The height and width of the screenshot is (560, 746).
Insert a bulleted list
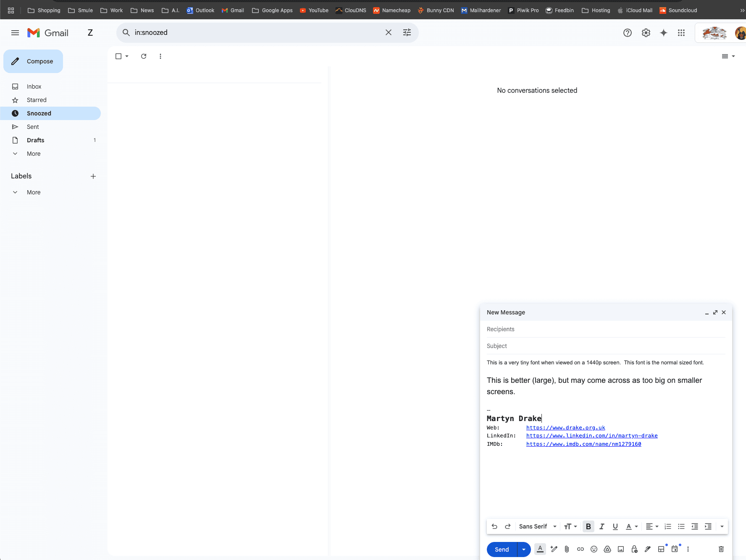pos(681,526)
